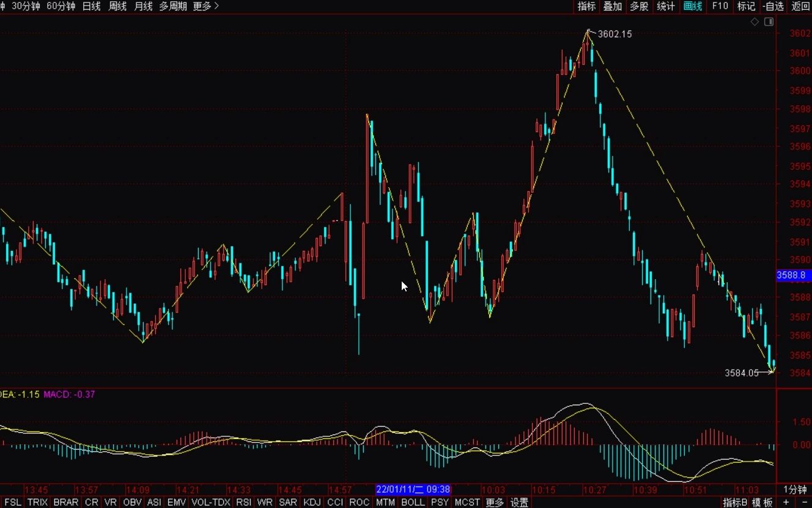The height and width of the screenshot is (508, 812).
Task: Select the OBV indicator tab
Action: 132,502
